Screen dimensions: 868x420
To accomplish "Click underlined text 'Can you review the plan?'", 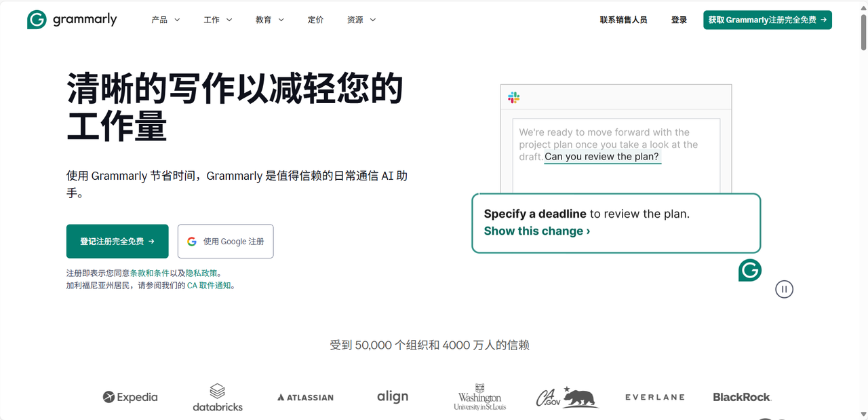I will coord(602,157).
